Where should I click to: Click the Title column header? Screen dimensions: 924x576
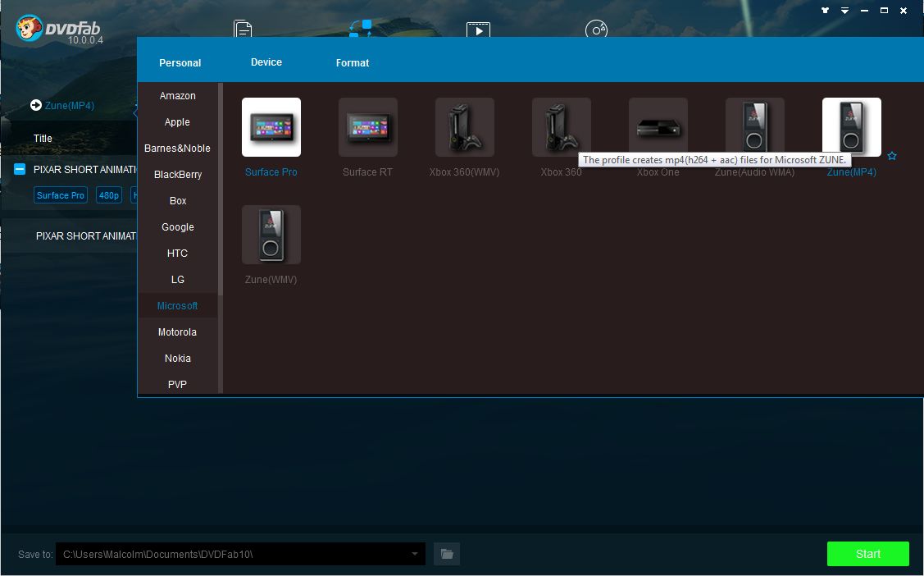[x=43, y=138]
